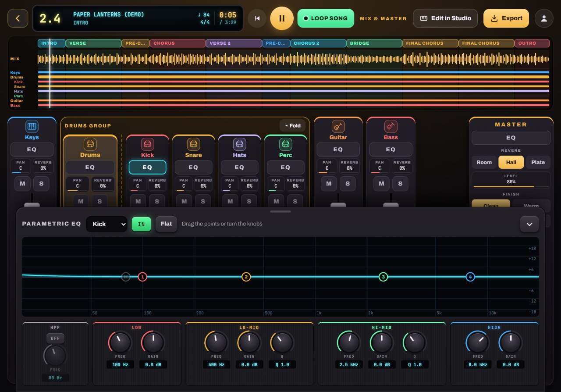561x392 pixels.
Task: Solo the Snare track
Action: (203, 201)
